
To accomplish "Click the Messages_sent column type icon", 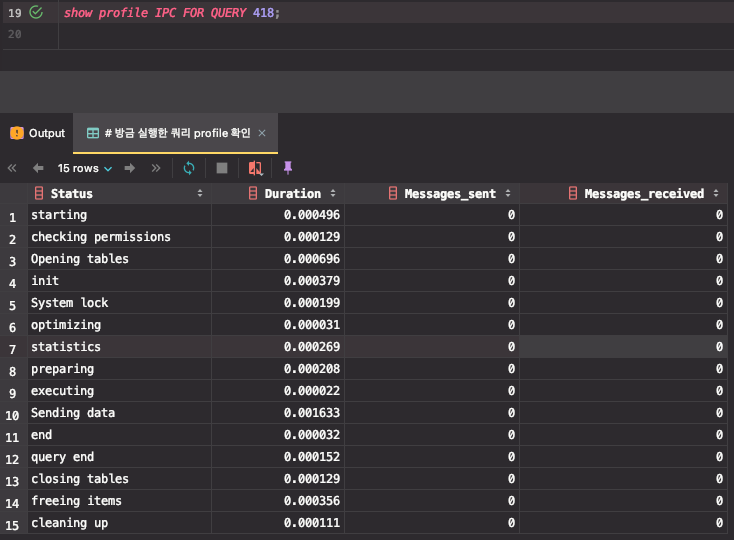I will pos(393,193).
